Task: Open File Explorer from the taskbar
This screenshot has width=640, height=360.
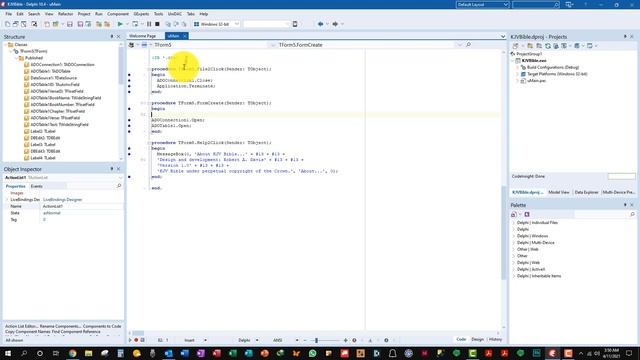Action: coord(88,353)
